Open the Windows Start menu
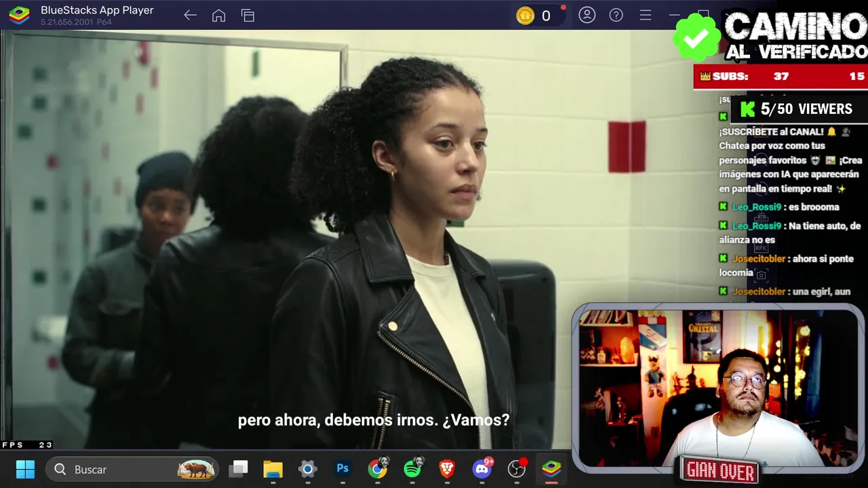 click(x=25, y=469)
